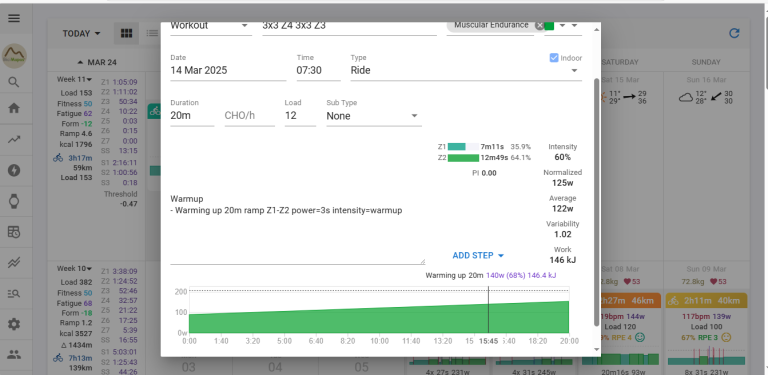Image resolution: width=768 pixels, height=375 pixels.
Task: Switch calendar to list view
Action: [152, 33]
